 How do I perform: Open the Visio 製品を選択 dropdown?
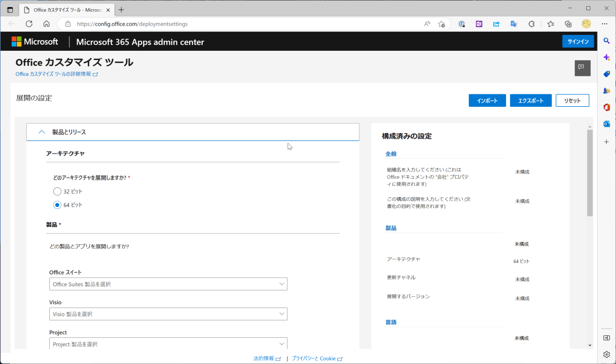[x=168, y=314]
